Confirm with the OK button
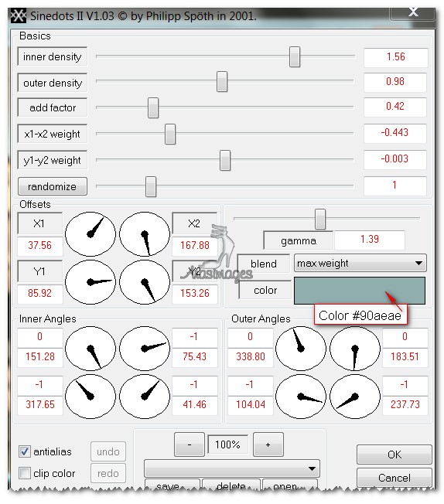444x504 pixels. (x=394, y=455)
